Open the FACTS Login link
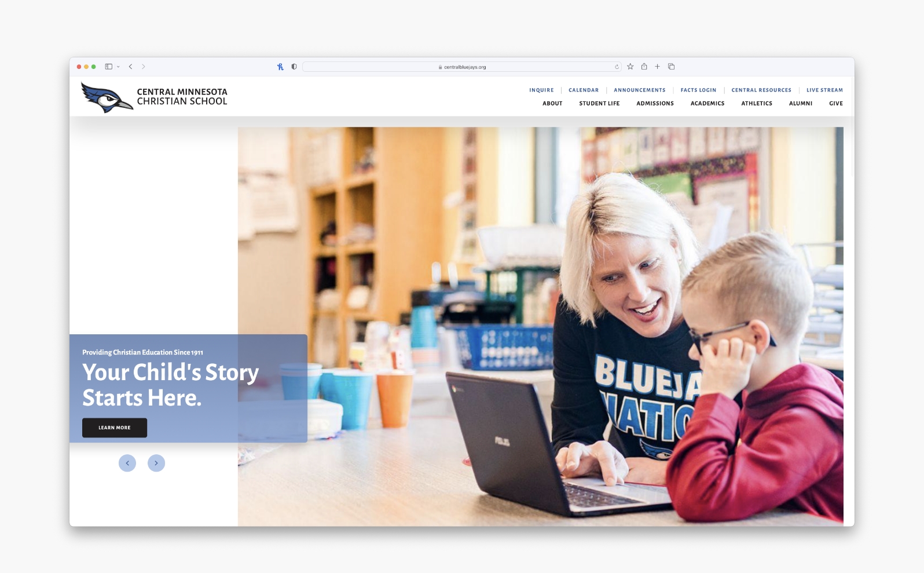 [x=698, y=90]
